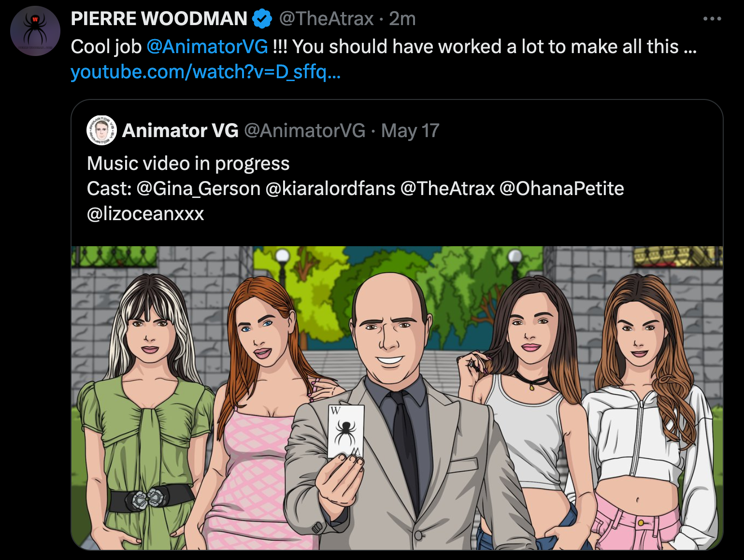The height and width of the screenshot is (560, 744).
Task: Click the Animator VG round avatar
Action: [101, 130]
